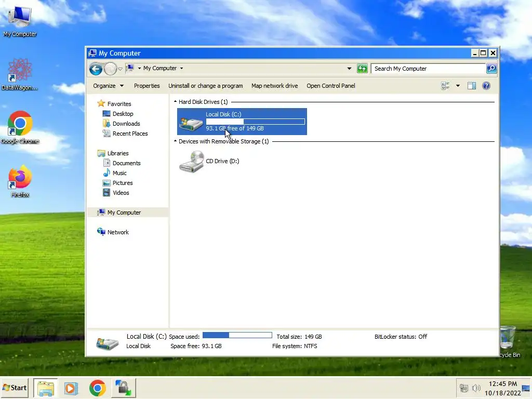Screen dimensions: 532x399
Task: Click the Space used bar in details pane
Action: pos(237,335)
